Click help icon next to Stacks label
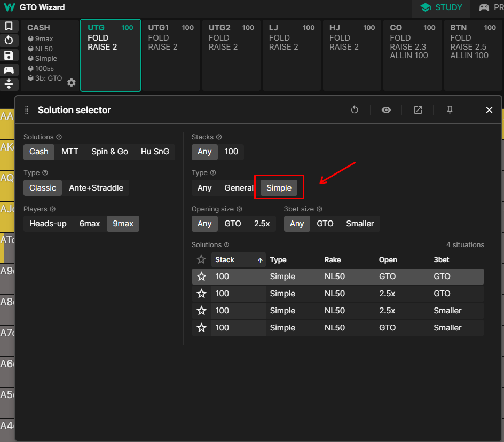504x442 pixels. point(219,137)
